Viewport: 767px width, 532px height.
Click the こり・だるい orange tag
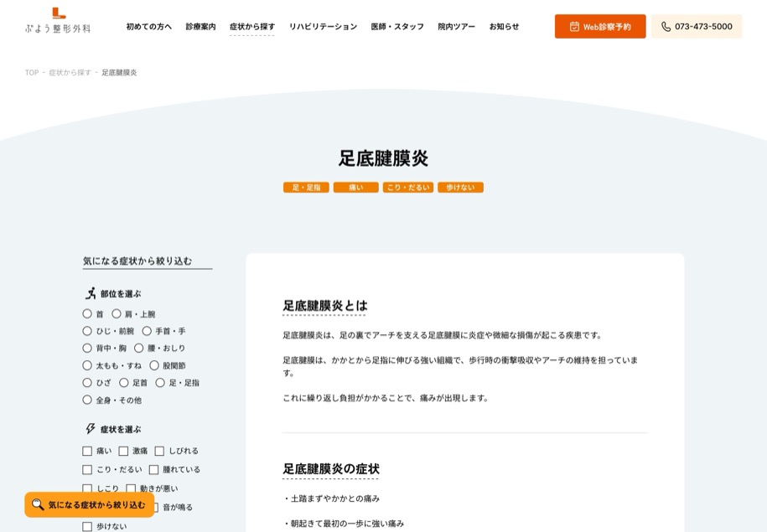pos(408,188)
